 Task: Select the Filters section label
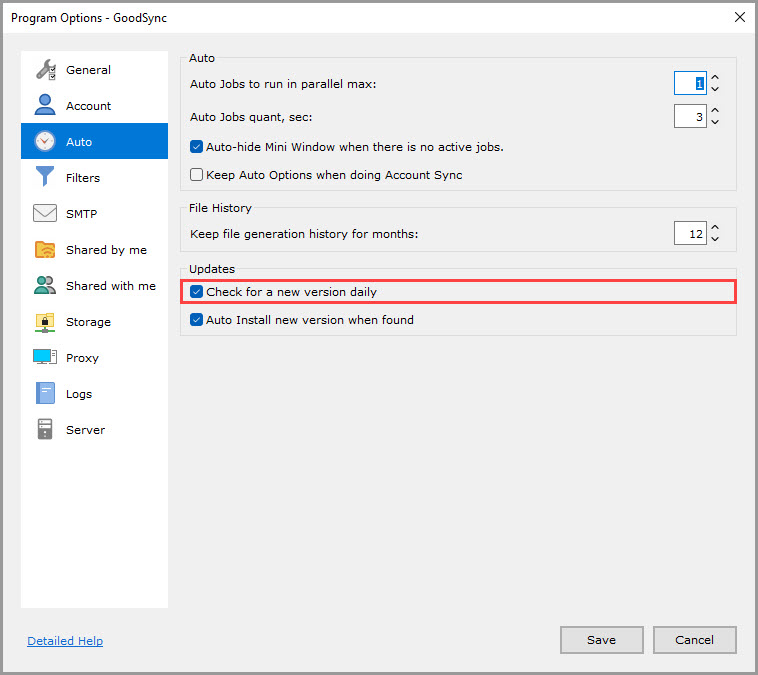pyautogui.click(x=83, y=178)
